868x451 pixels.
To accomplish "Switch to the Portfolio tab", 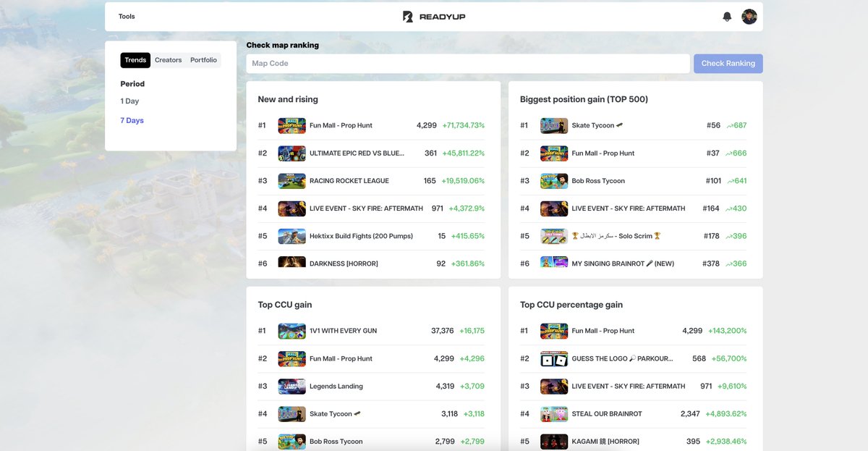I will pos(203,59).
